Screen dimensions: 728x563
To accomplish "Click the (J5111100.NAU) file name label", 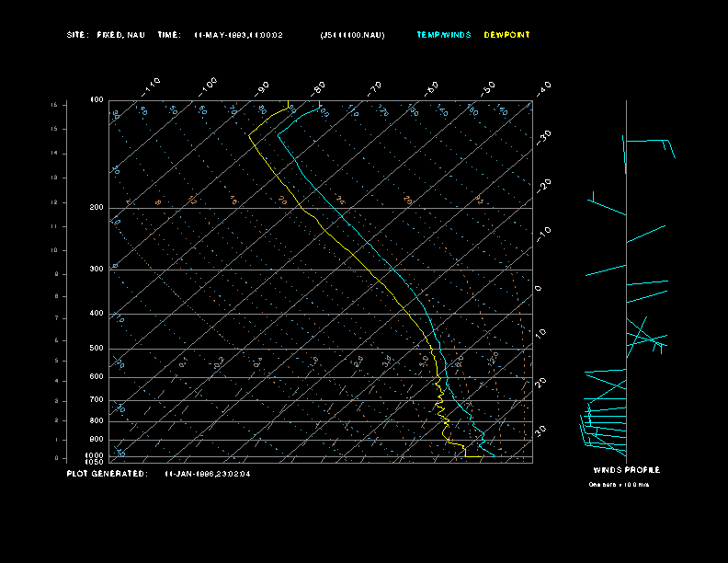I will pos(352,35).
